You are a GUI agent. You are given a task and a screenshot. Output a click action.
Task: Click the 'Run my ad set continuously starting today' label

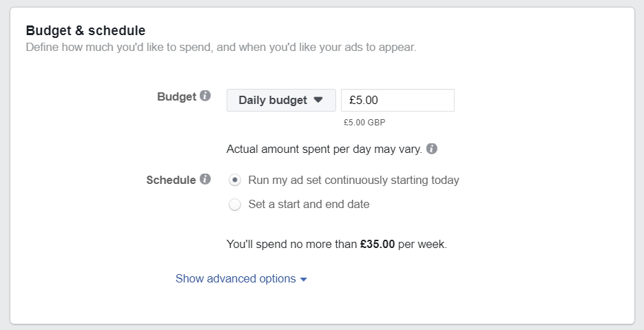[353, 180]
